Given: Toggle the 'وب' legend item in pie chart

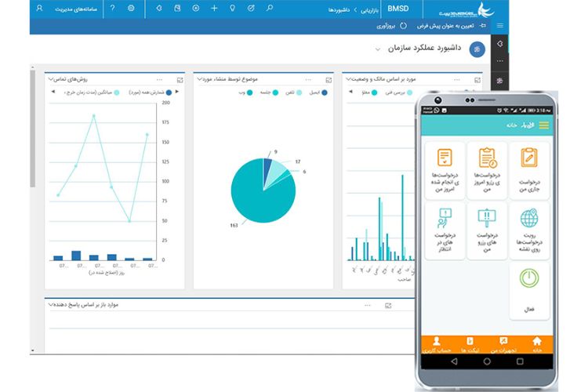Looking at the screenshot, I should coord(243,93).
